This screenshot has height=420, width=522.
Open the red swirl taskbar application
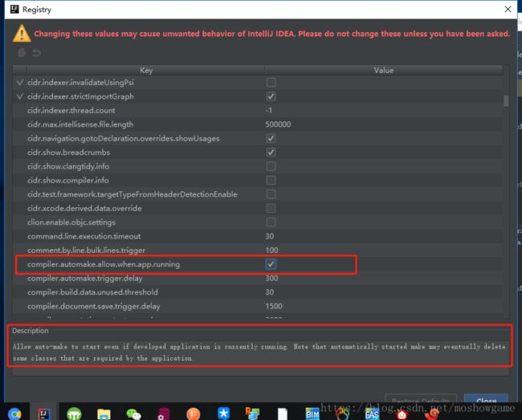tap(432, 414)
